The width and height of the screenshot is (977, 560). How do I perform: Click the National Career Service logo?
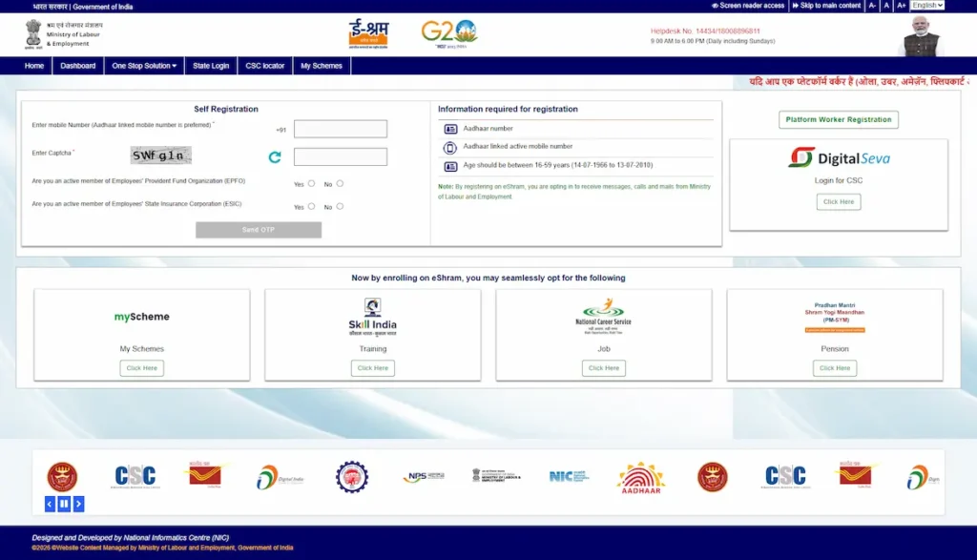pyautogui.click(x=603, y=317)
